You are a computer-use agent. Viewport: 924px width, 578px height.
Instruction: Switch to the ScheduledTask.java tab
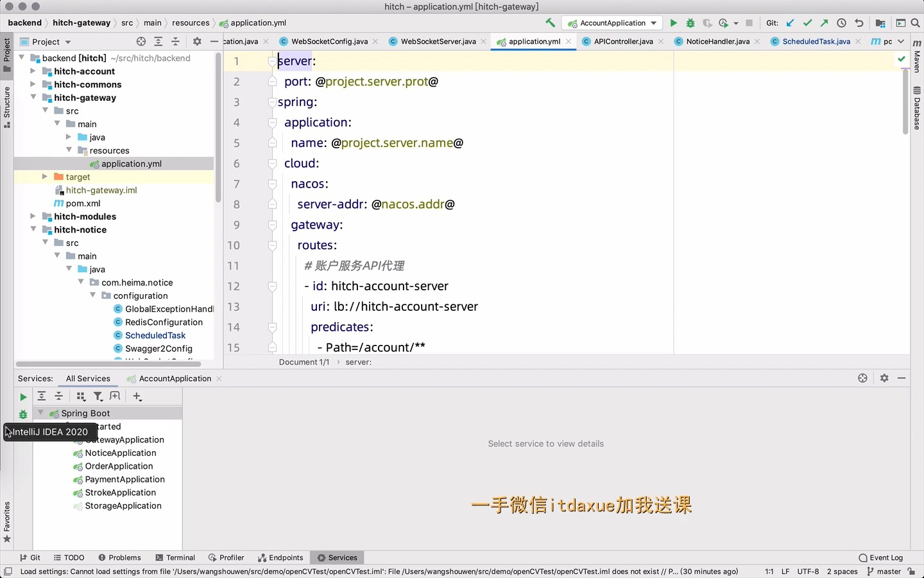[816, 41]
